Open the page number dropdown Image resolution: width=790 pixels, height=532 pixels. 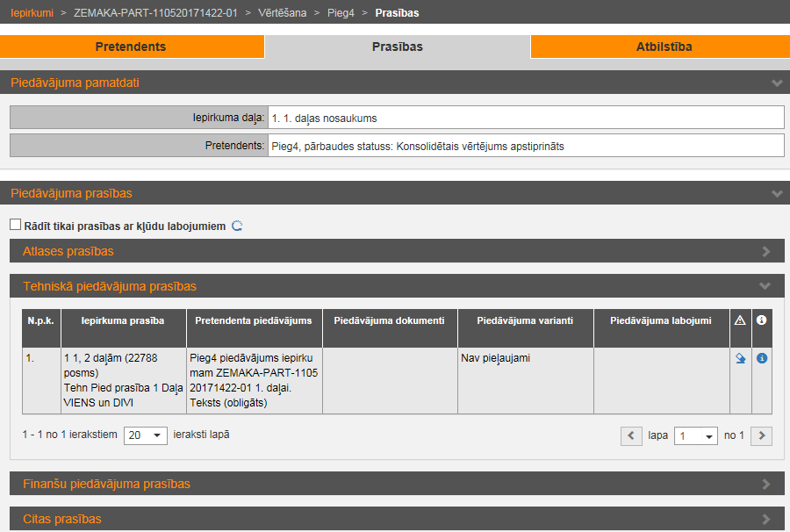[x=695, y=435]
